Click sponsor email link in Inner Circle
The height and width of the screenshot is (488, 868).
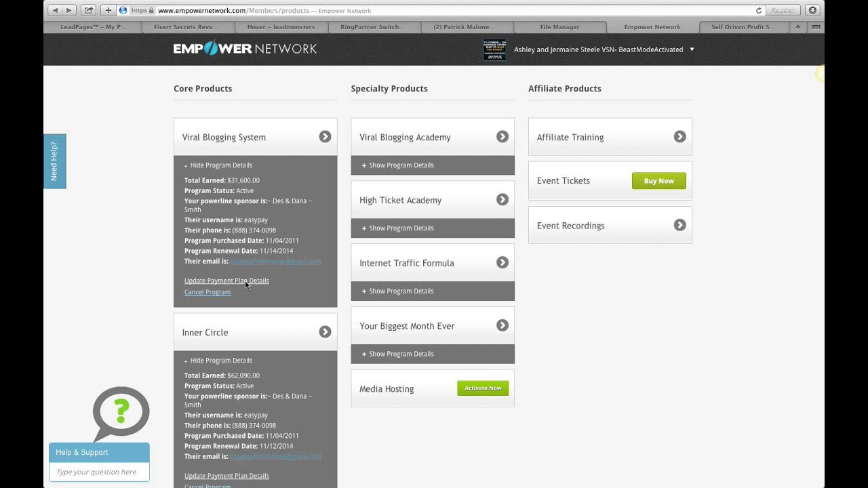(275, 456)
